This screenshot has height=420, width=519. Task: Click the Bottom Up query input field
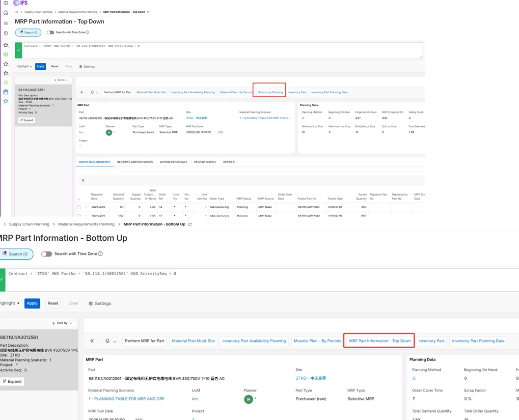coord(262,280)
